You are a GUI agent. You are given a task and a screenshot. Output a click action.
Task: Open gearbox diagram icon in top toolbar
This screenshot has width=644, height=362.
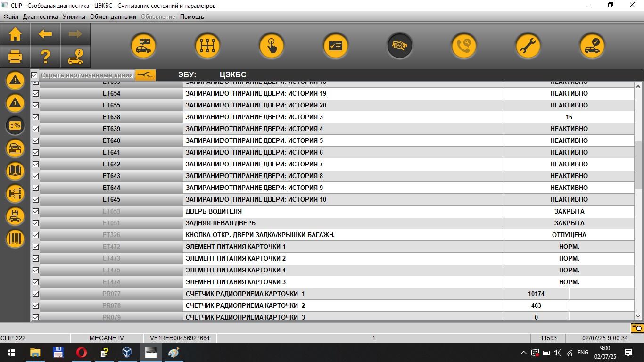(x=207, y=46)
